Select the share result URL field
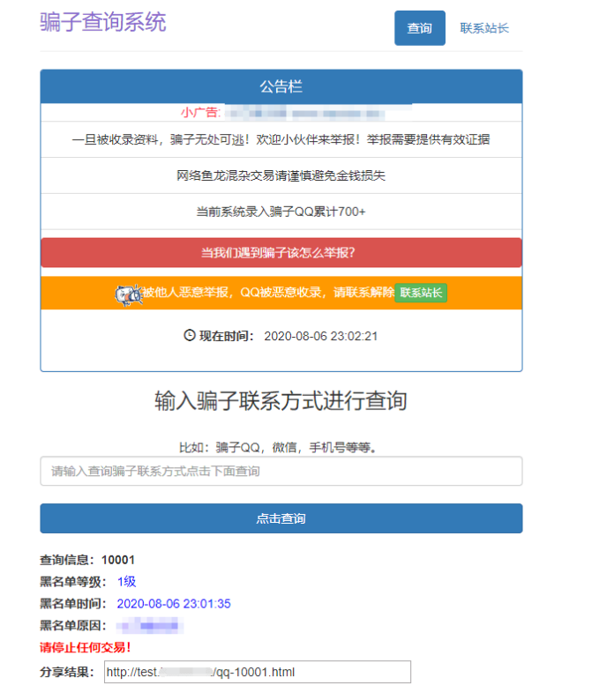Viewport: 592px width, 700px height. point(258,672)
